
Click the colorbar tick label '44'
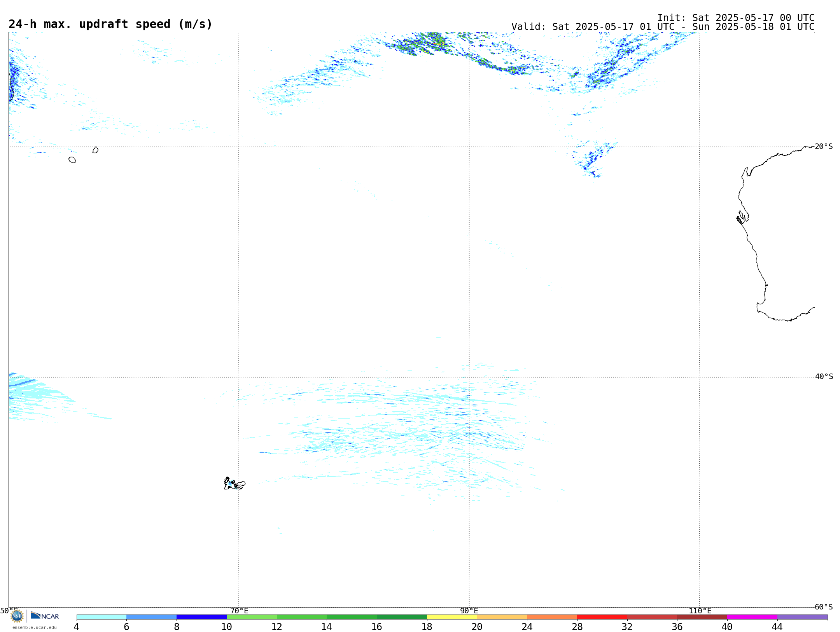(x=777, y=627)
